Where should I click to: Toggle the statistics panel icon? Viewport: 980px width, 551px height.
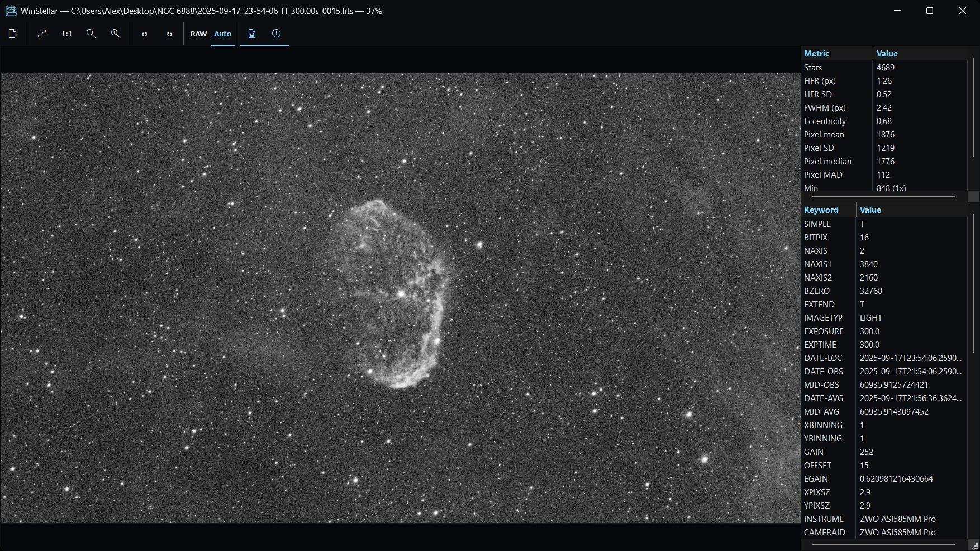(252, 34)
